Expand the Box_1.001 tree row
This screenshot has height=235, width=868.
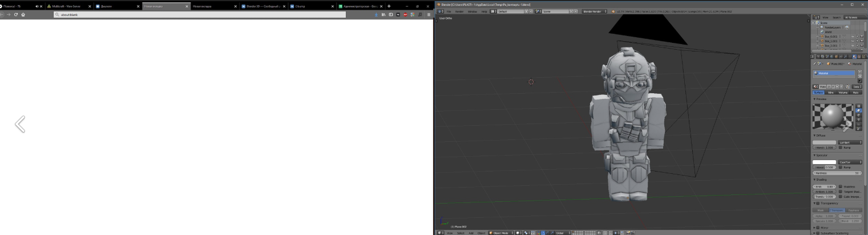pyautogui.click(x=817, y=41)
